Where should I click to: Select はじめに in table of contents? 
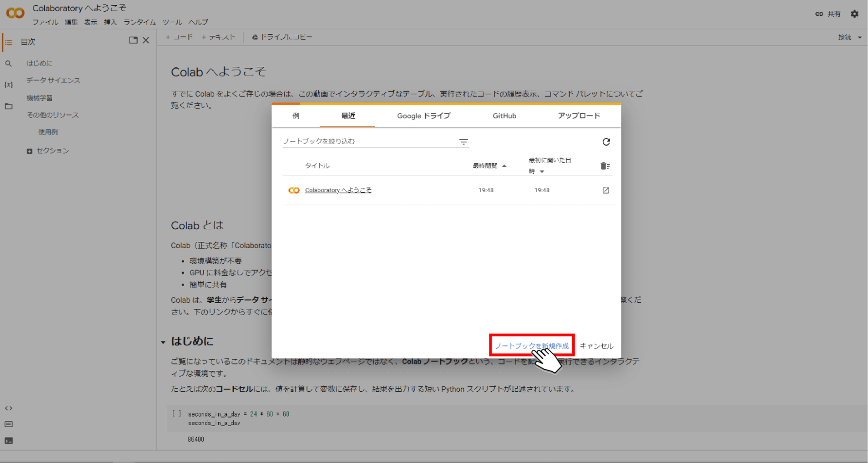(x=39, y=63)
